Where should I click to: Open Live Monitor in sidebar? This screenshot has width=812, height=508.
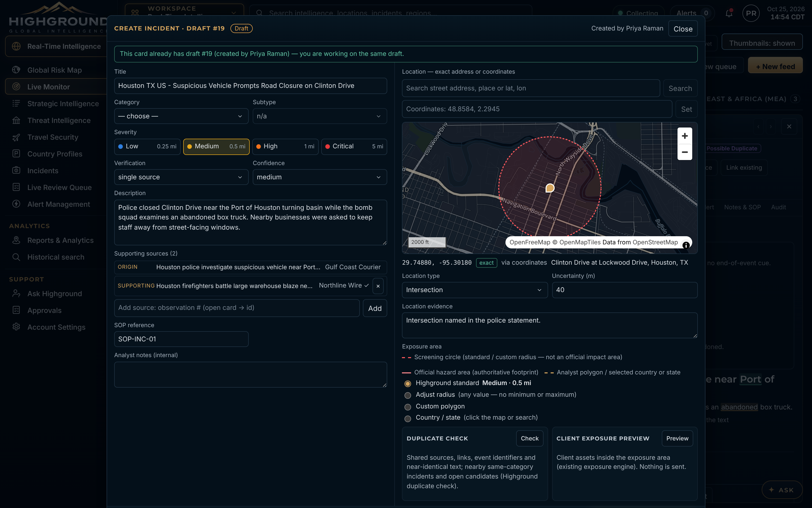click(56, 87)
